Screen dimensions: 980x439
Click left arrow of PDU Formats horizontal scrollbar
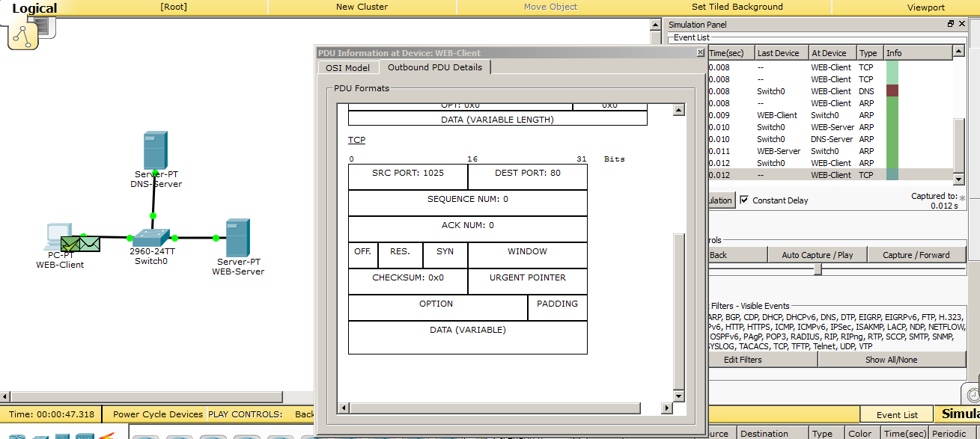[343, 408]
